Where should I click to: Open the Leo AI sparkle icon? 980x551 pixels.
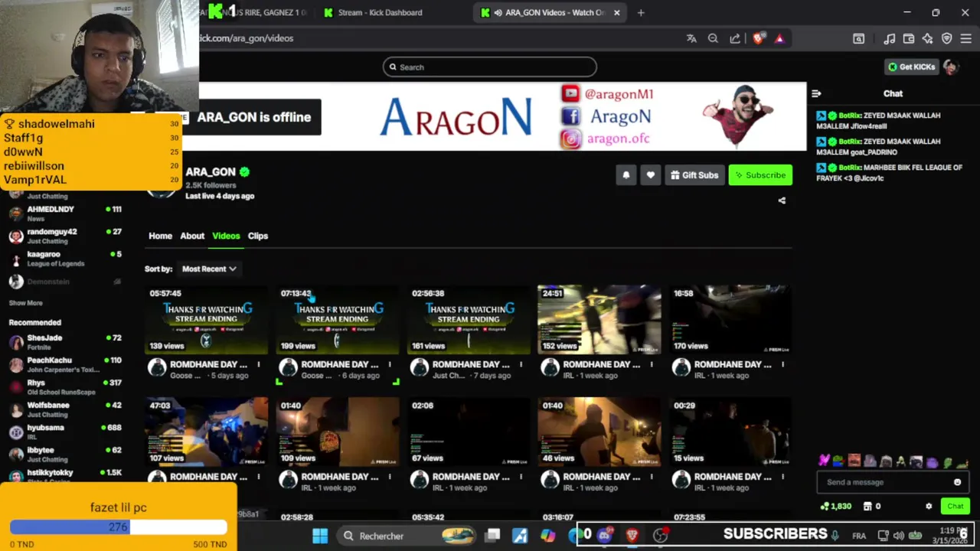pyautogui.click(x=928, y=38)
